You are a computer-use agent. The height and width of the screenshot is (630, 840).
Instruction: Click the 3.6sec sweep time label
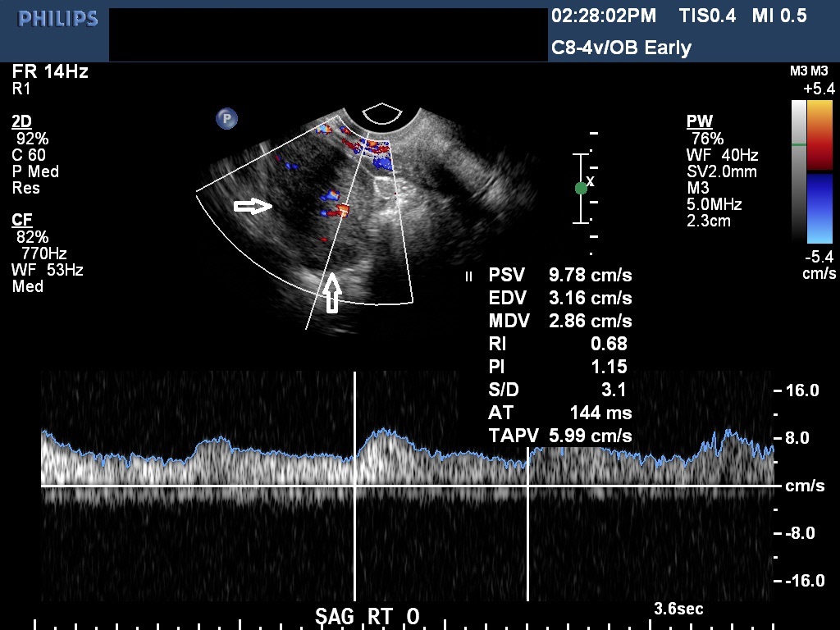[x=678, y=609]
